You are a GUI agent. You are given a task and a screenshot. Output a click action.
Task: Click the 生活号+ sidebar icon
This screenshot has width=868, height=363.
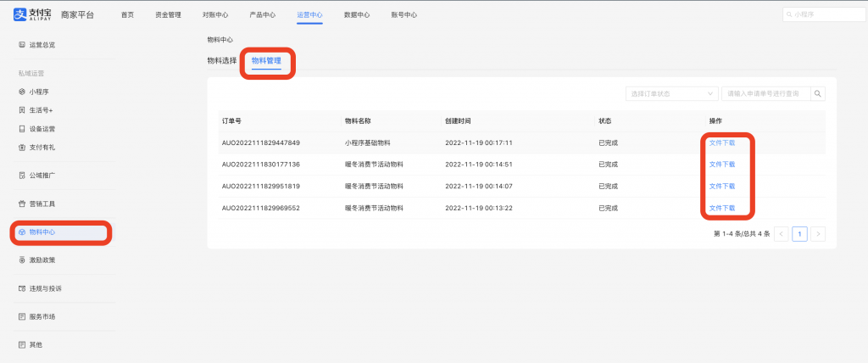coord(21,110)
